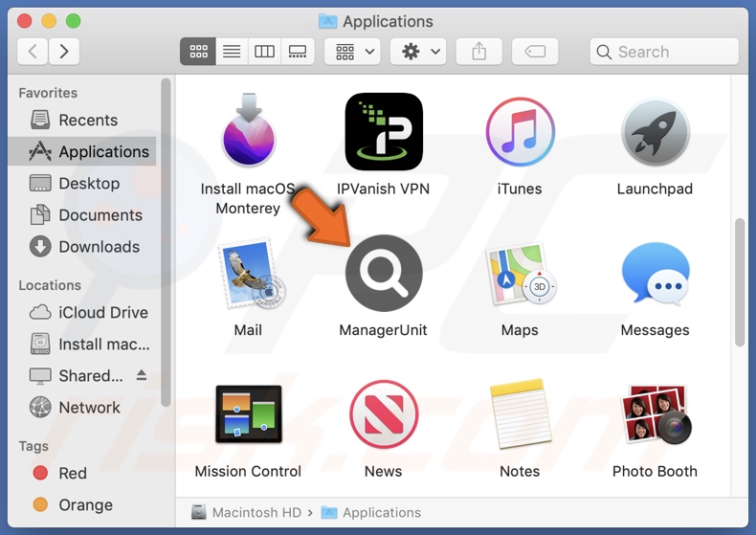This screenshot has width=756, height=535.
Task: Click the IPVanish VPN name label
Action: (x=384, y=189)
